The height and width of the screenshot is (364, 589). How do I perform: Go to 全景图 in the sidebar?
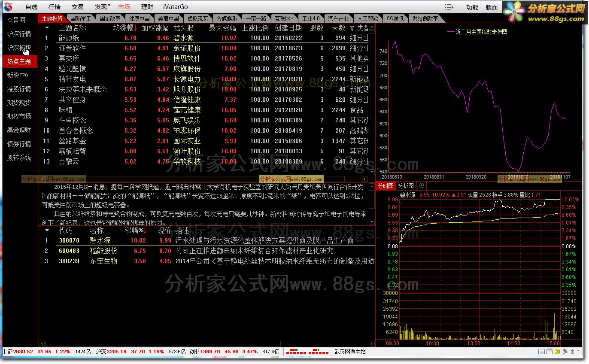pyautogui.click(x=16, y=20)
